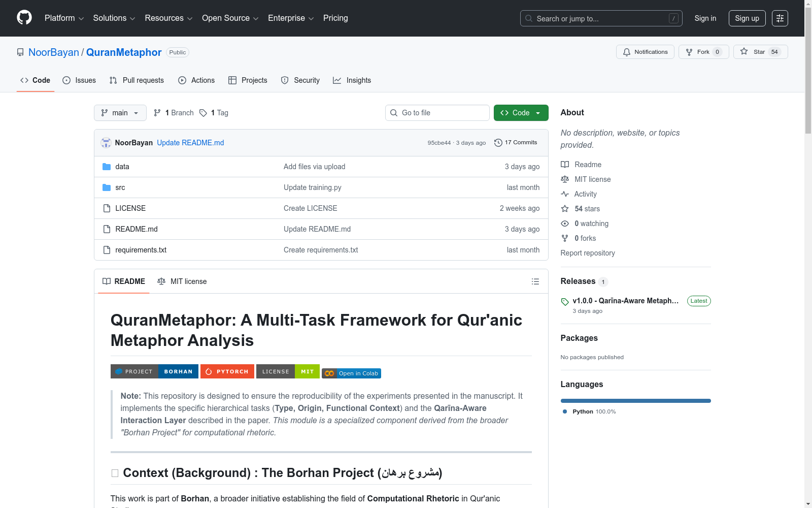This screenshot has width=812, height=508.
Task: Show the README outline list icon
Action: 535,281
